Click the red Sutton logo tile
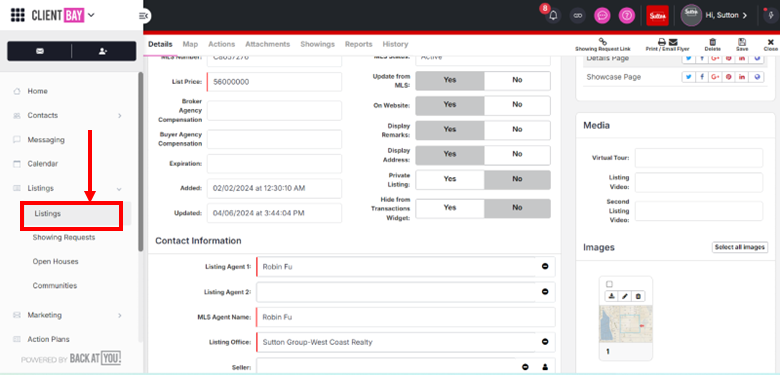 [x=657, y=15]
